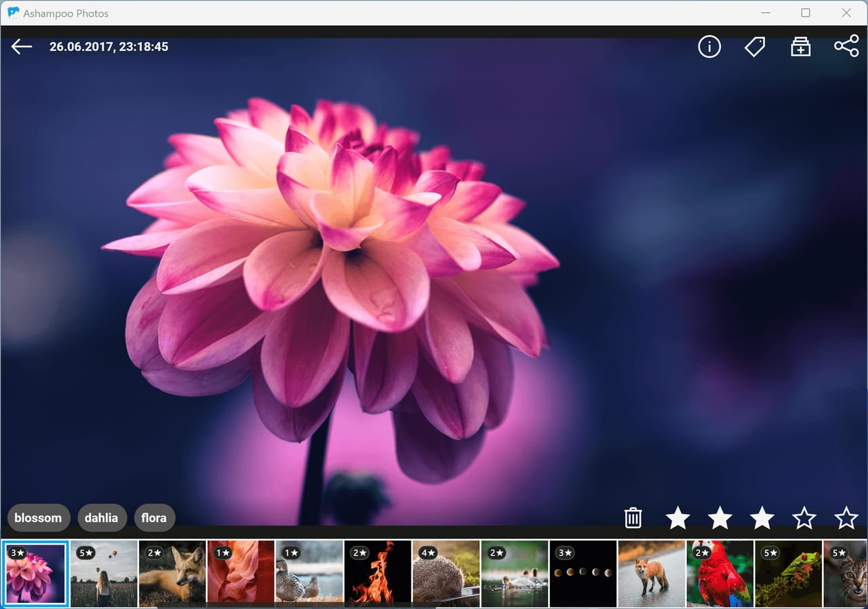Minimize the Ashampoo Photos window

point(765,13)
